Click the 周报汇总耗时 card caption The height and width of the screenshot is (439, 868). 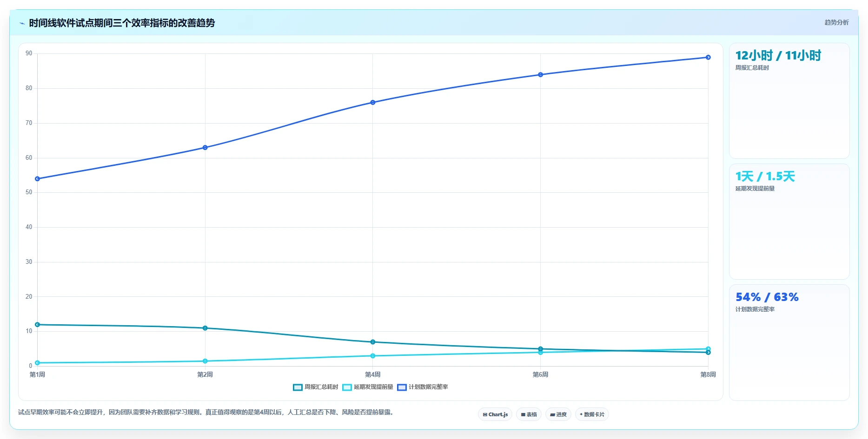click(x=752, y=68)
